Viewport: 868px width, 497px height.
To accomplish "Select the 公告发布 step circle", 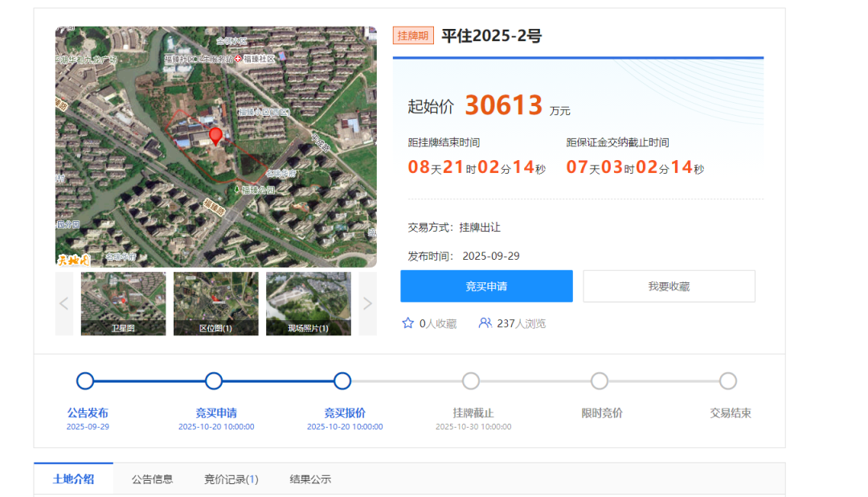I will [x=85, y=381].
